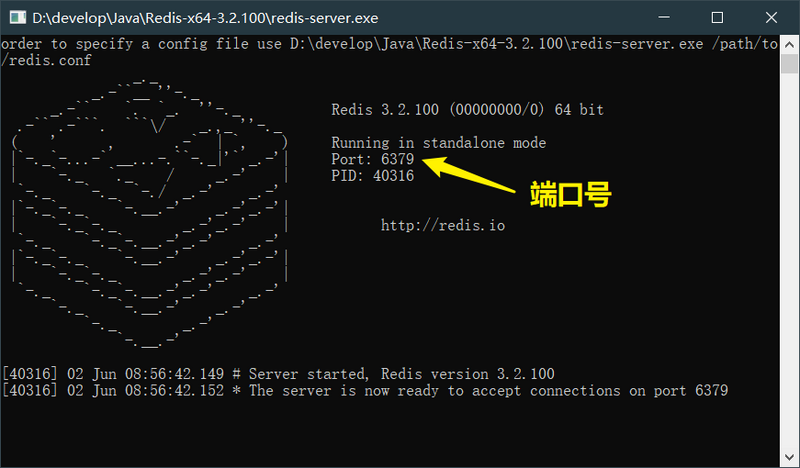800x468 pixels.
Task: Close the redis-server.exe console window
Action: coord(771,17)
